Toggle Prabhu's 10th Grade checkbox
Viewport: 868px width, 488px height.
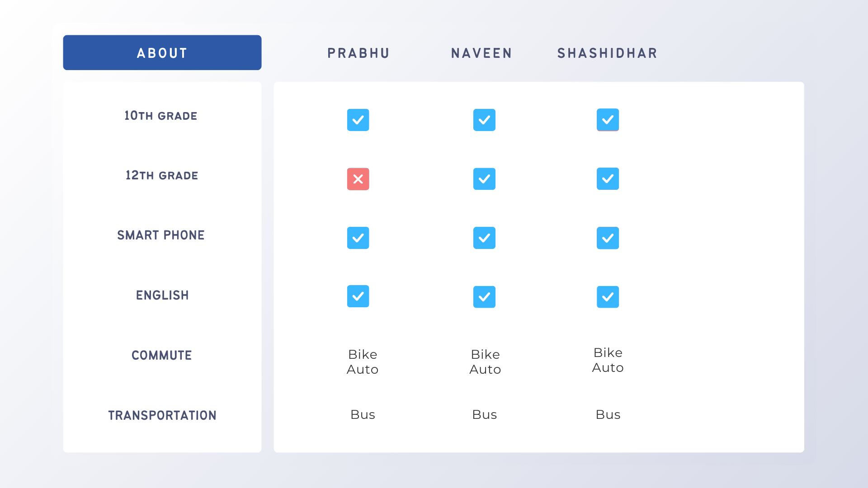(x=358, y=120)
